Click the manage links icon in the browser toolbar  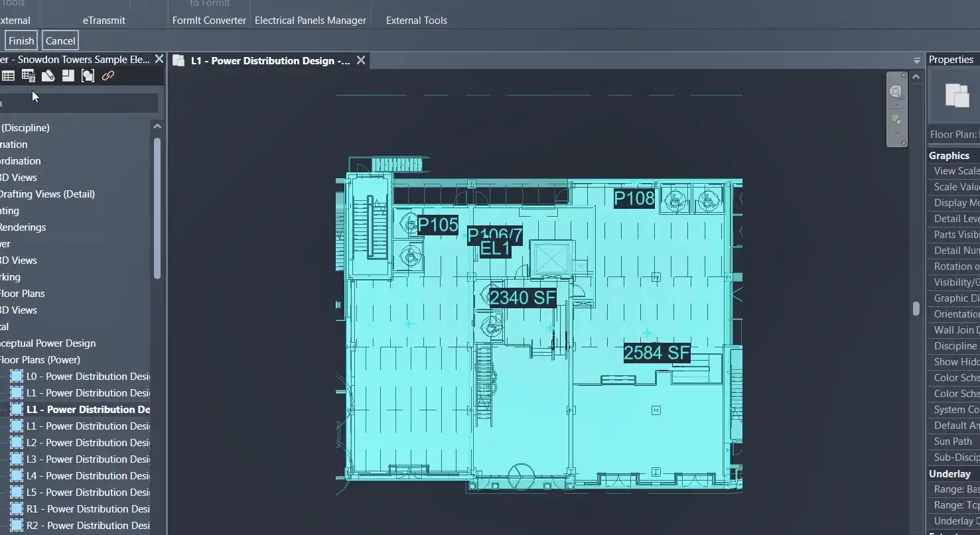[107, 75]
